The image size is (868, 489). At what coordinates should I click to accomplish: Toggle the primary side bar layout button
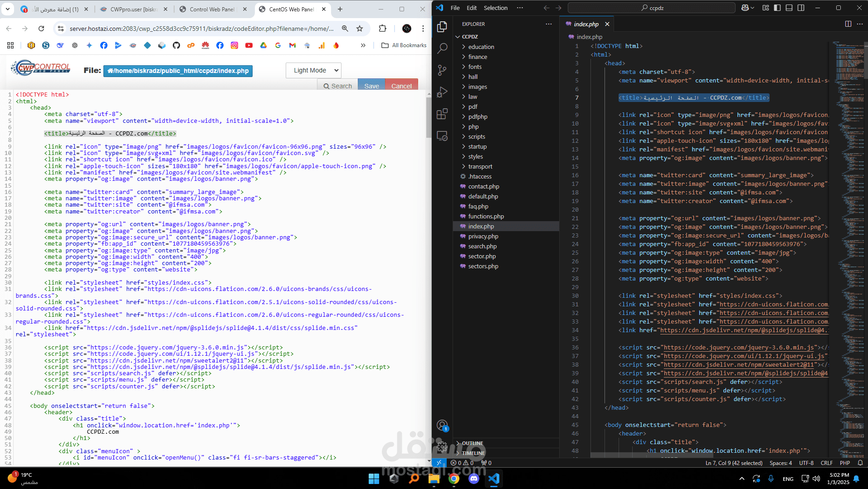pyautogui.click(x=777, y=8)
